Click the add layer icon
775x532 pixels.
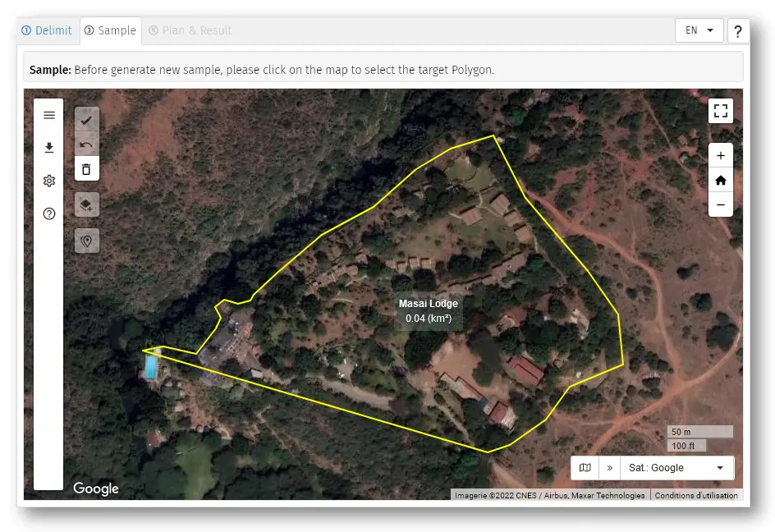[x=87, y=204]
